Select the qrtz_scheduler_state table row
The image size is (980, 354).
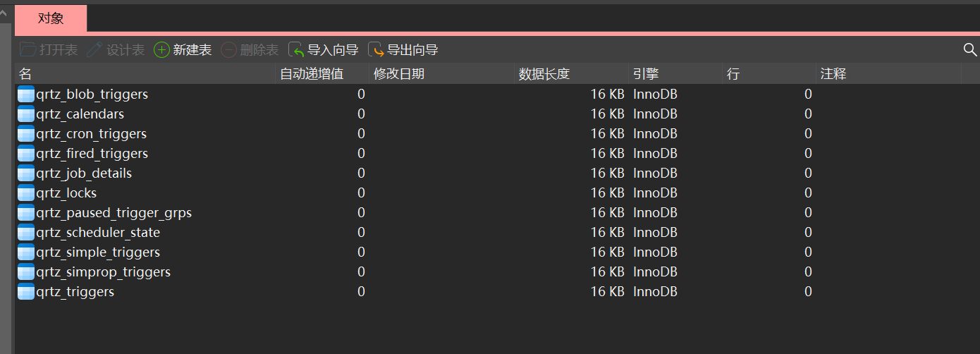tap(98, 232)
